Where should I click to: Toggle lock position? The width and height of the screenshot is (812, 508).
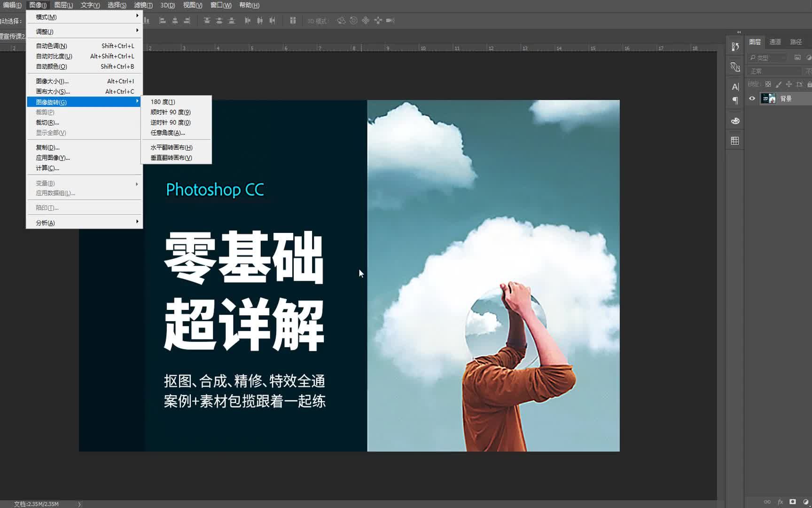pos(789,84)
